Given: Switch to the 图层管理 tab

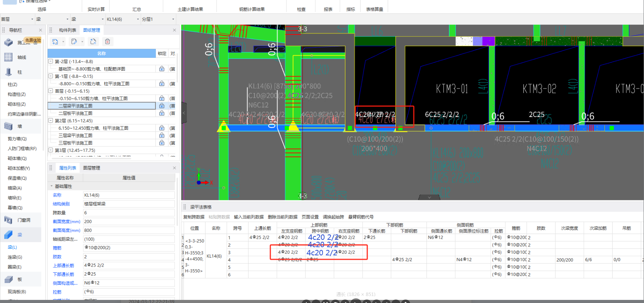Looking at the screenshot, I should point(92,168).
